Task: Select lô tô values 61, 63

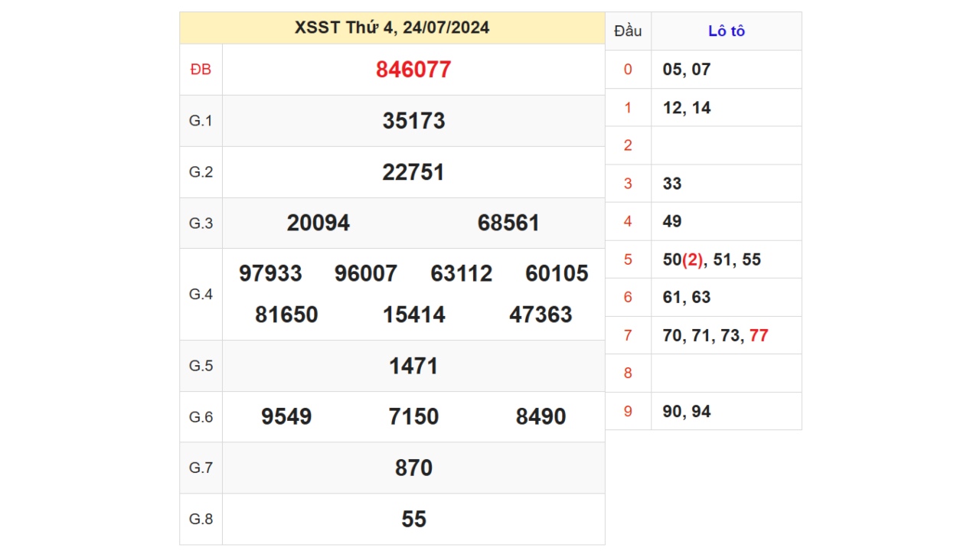Action: pyautogui.click(x=687, y=298)
